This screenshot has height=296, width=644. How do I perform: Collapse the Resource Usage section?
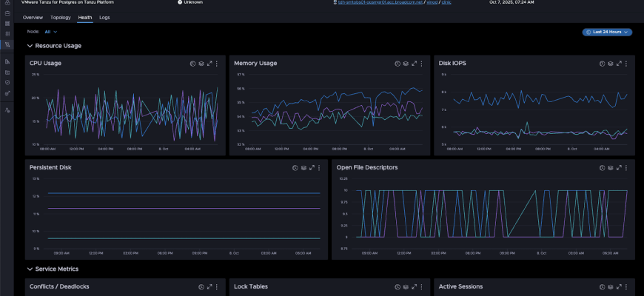pyautogui.click(x=30, y=46)
